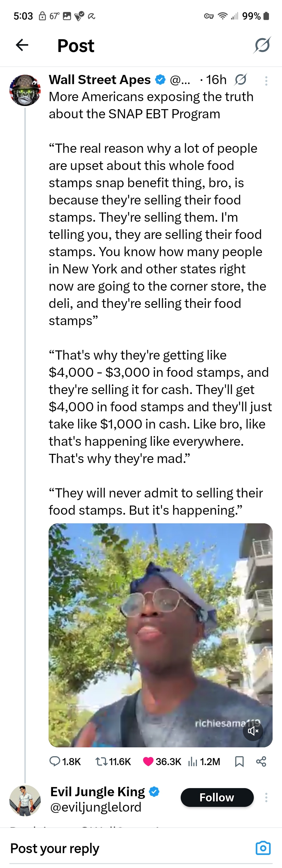Unlike the post with the heart icon
Screen dimensions: 282x868
(148, 761)
